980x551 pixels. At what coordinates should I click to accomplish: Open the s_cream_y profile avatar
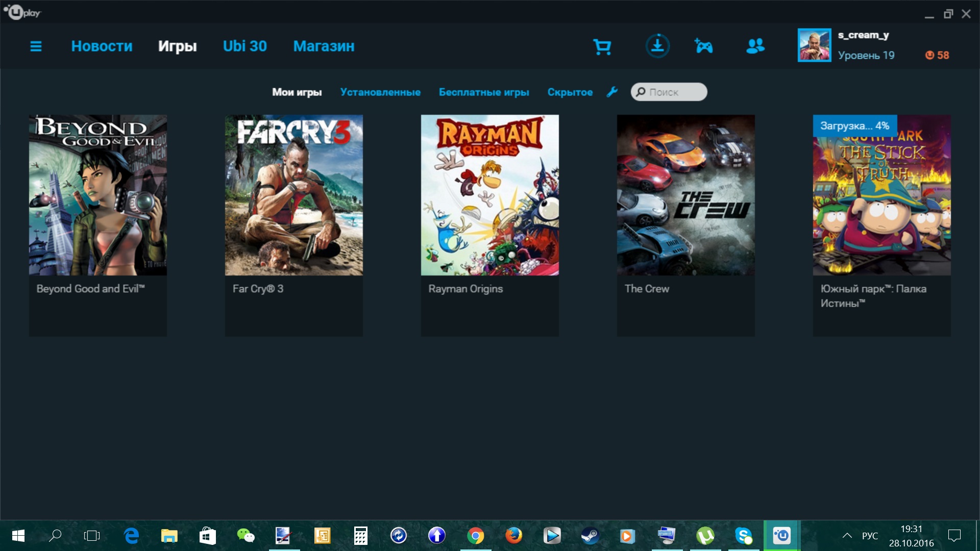[814, 45]
